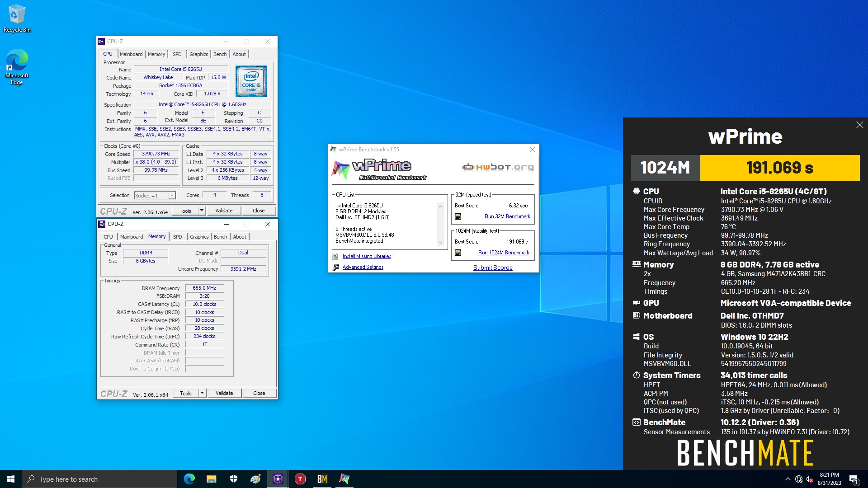The width and height of the screenshot is (868, 488).
Task: Click wPrime Benchmark title bar icon
Action: pyautogui.click(x=333, y=150)
